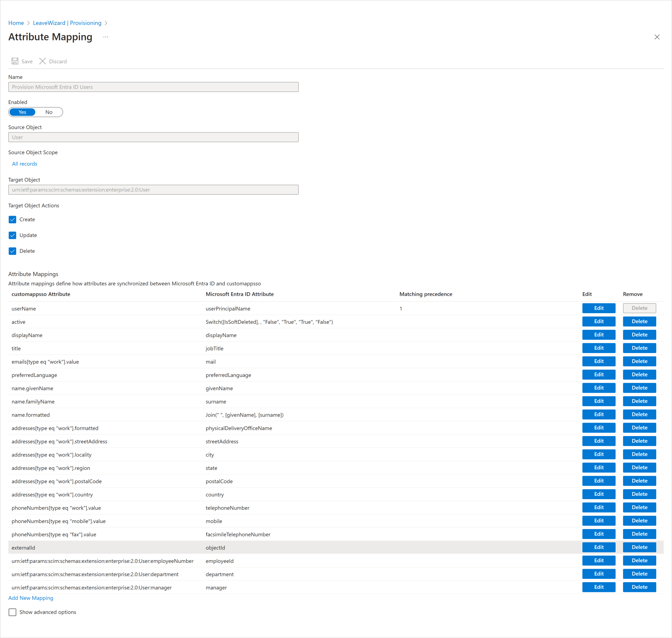
Task: Uncheck the Create checkbox
Action: pos(12,219)
